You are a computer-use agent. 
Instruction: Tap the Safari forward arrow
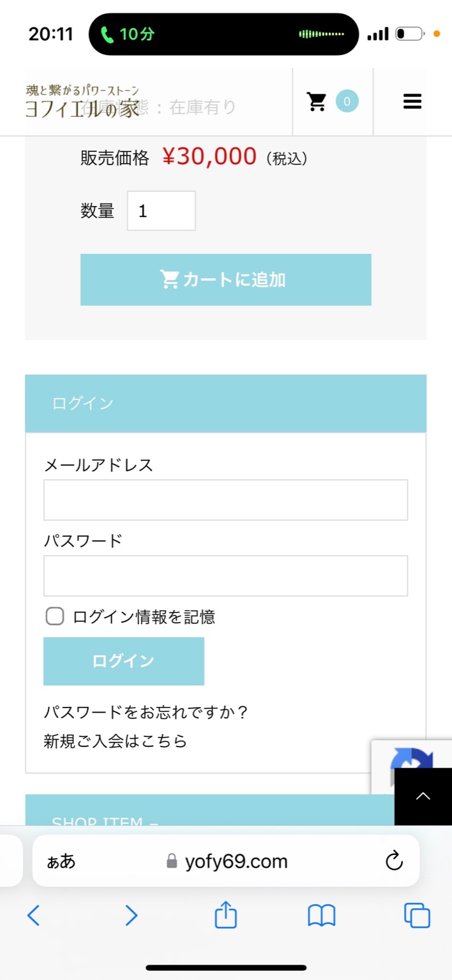coord(131,916)
